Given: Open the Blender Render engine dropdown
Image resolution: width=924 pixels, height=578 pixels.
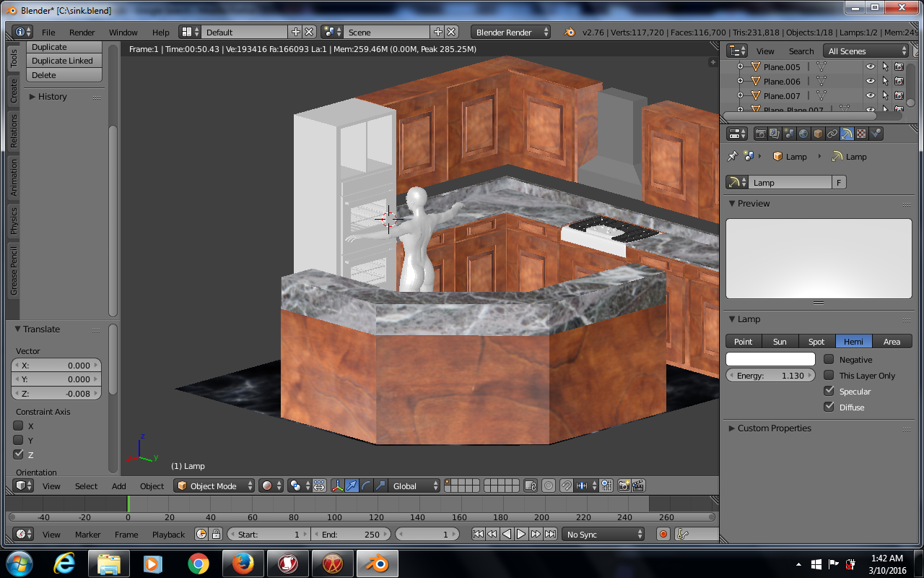Looking at the screenshot, I should pos(511,32).
